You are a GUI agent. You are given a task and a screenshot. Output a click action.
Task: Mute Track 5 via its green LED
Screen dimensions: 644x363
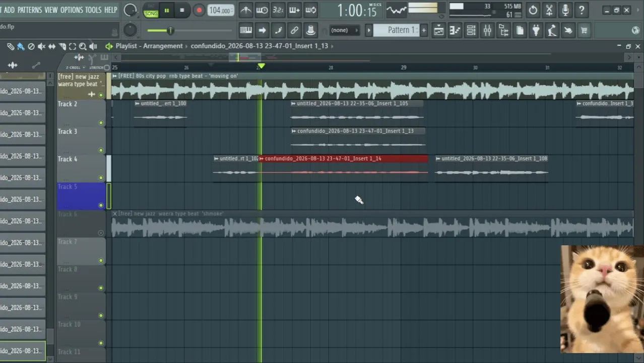click(101, 205)
